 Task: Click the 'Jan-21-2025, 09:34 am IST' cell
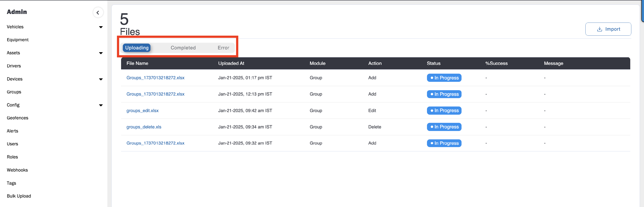point(245,127)
